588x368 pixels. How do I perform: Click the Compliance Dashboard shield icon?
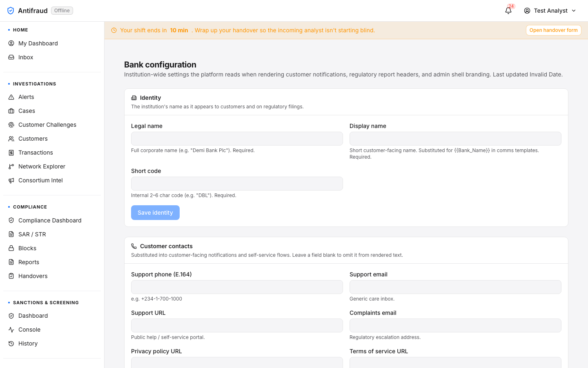[x=11, y=220]
